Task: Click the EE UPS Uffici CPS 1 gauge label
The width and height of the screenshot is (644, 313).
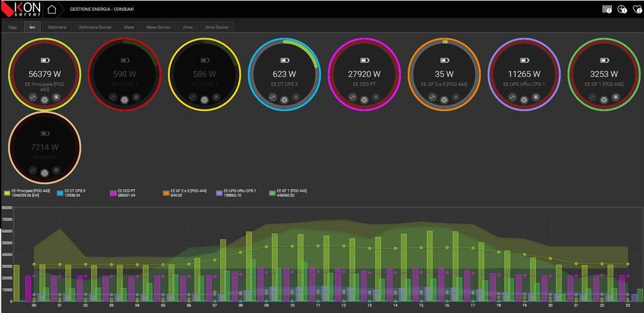Action: 524,84
